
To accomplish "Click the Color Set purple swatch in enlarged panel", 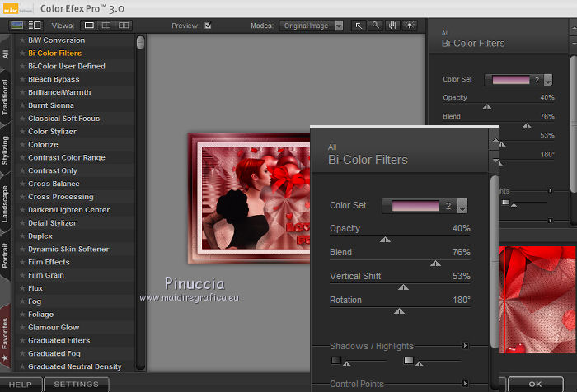I will pos(415,206).
